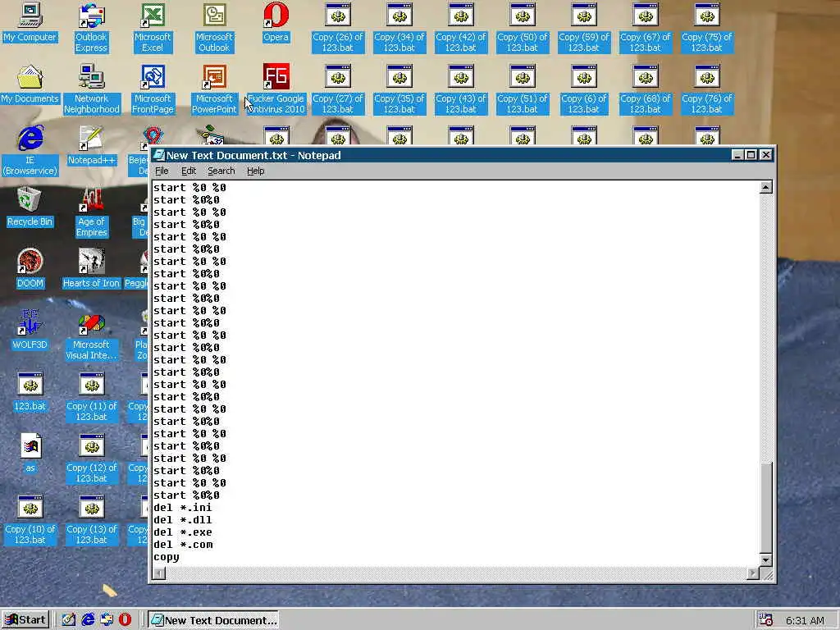The width and height of the screenshot is (840, 630).
Task: Open the My Computer desktop icon
Action: 30,24
